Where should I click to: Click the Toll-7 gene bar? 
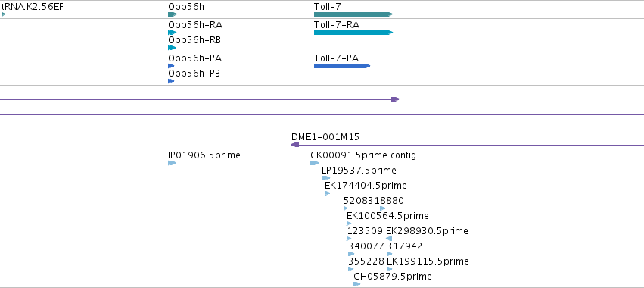point(353,14)
